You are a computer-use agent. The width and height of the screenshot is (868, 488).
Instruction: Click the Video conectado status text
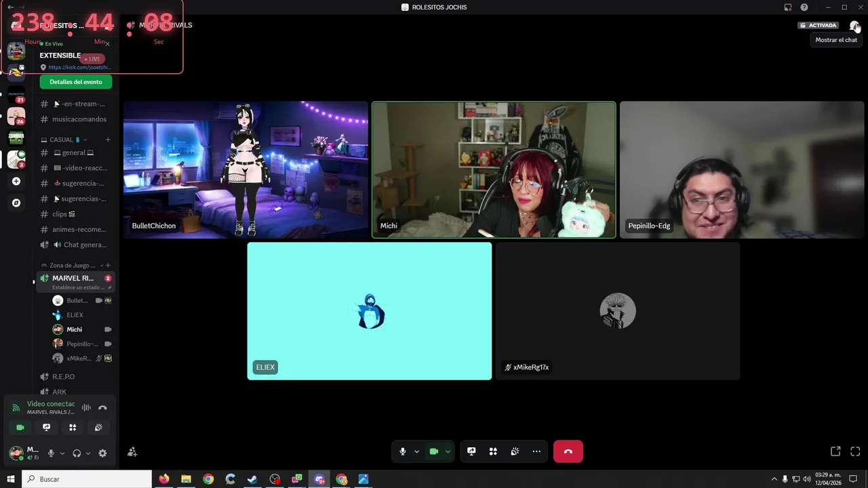(x=51, y=404)
